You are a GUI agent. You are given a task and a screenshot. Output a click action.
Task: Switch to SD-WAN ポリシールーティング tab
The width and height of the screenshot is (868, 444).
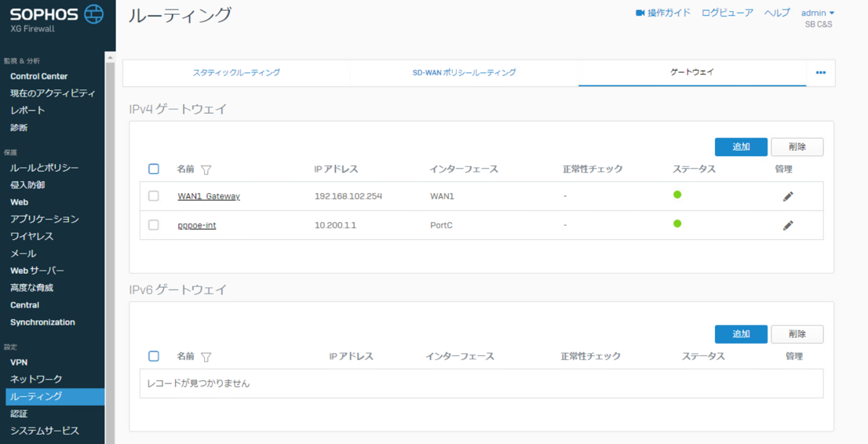tap(465, 72)
